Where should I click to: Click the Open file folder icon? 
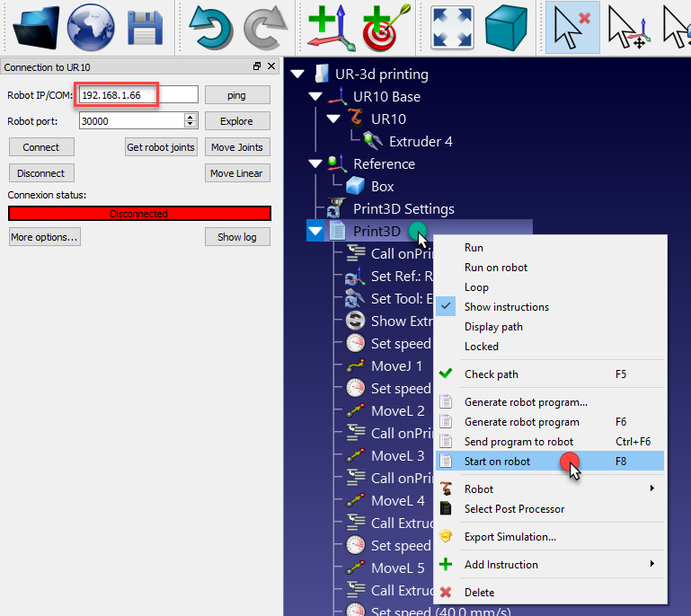pos(36,27)
